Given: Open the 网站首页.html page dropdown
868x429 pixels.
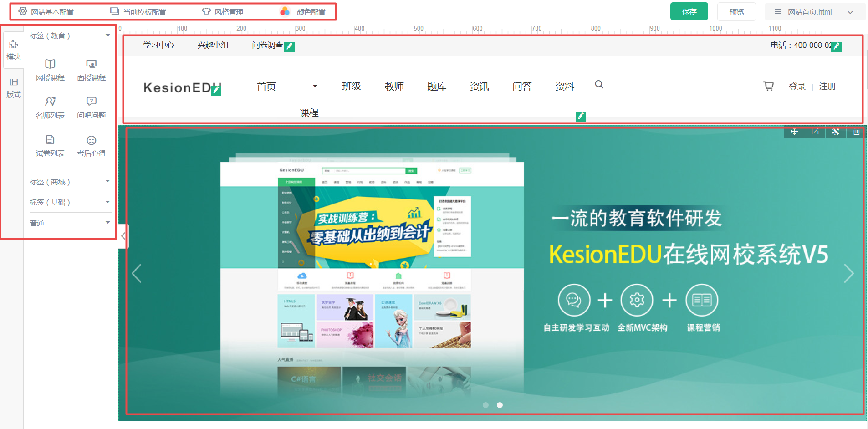Looking at the screenshot, I should pos(851,11).
